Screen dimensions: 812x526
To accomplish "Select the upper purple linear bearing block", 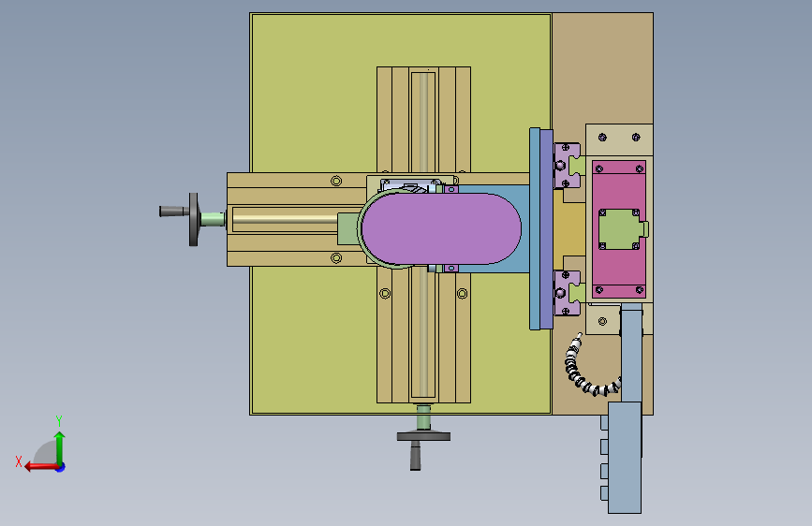I will pyautogui.click(x=567, y=166).
